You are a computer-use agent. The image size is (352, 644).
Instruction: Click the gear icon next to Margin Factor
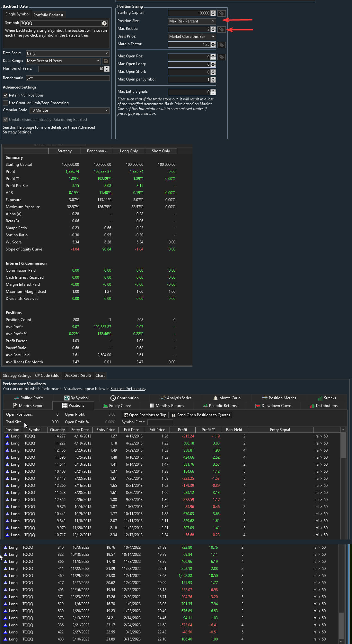pos(221,45)
